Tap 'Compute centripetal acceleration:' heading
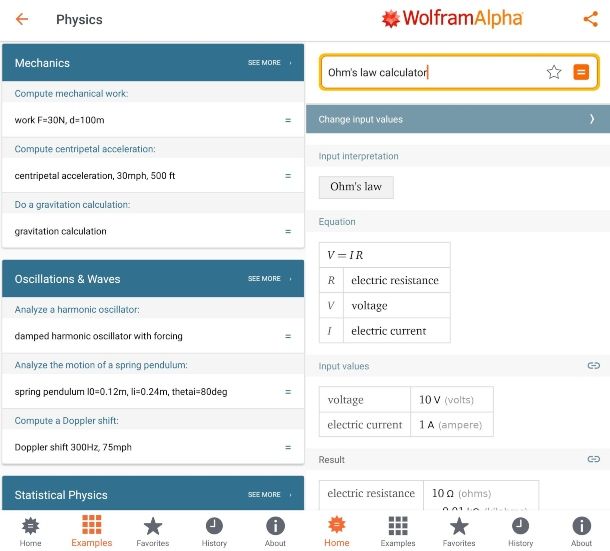Viewport: 610px width, 551px height. pos(85,149)
